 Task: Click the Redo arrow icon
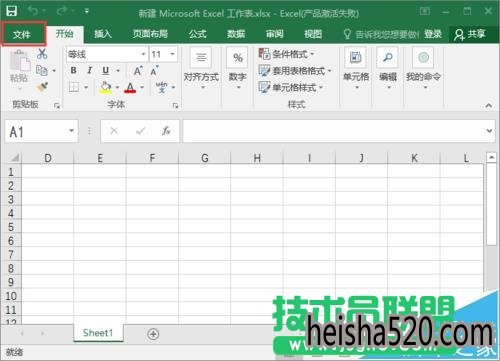point(62,11)
